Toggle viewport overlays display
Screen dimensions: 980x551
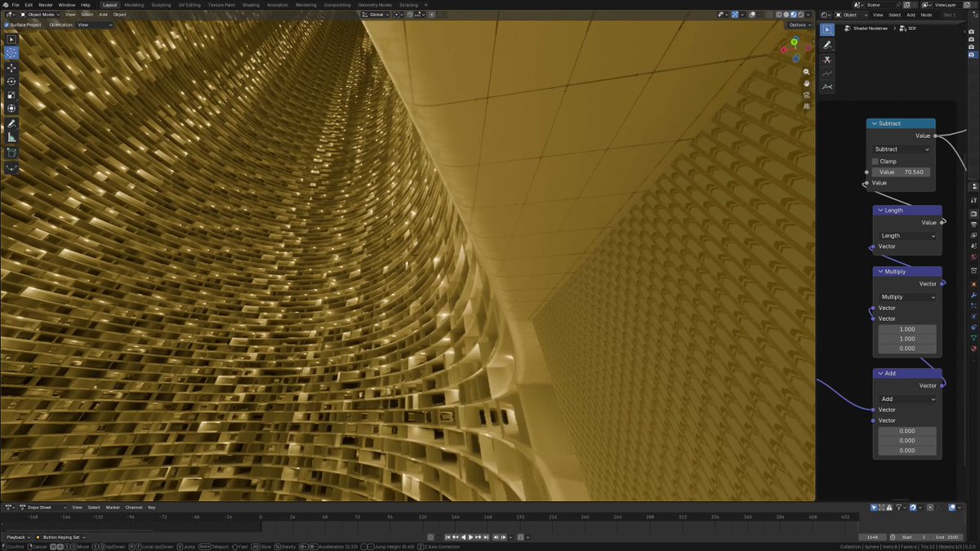(751, 15)
